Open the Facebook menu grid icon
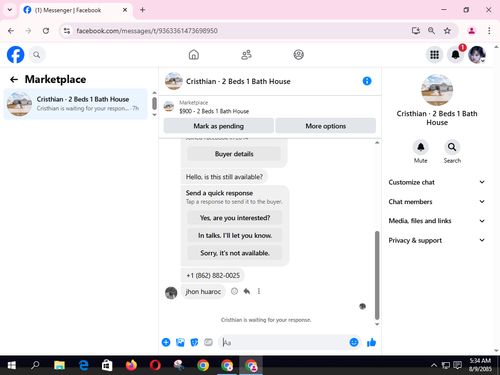 (x=434, y=55)
